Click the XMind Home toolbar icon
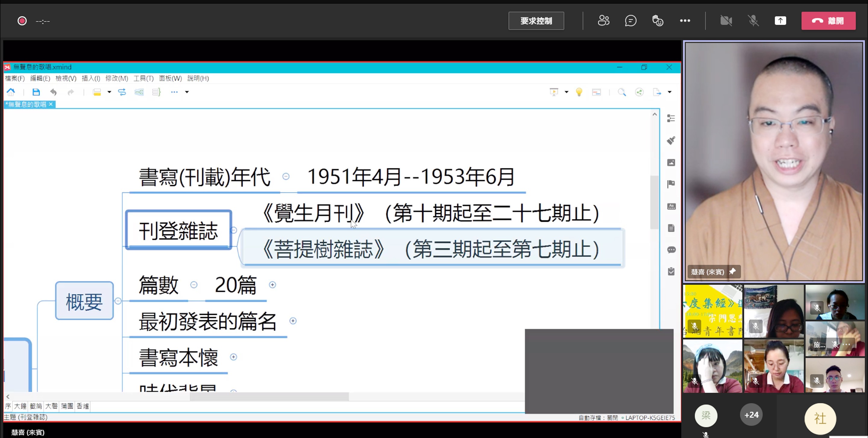Image resolution: width=868 pixels, height=438 pixels. [11, 92]
